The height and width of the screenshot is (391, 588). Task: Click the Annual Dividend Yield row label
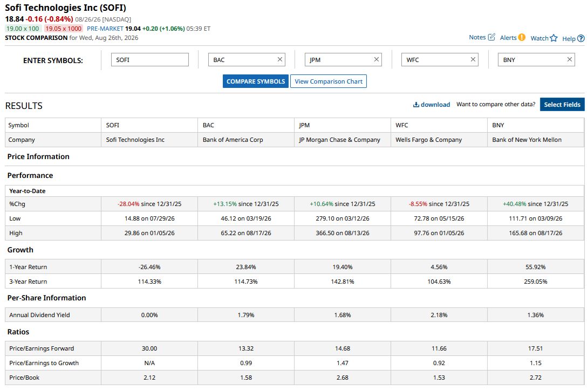[39, 315]
